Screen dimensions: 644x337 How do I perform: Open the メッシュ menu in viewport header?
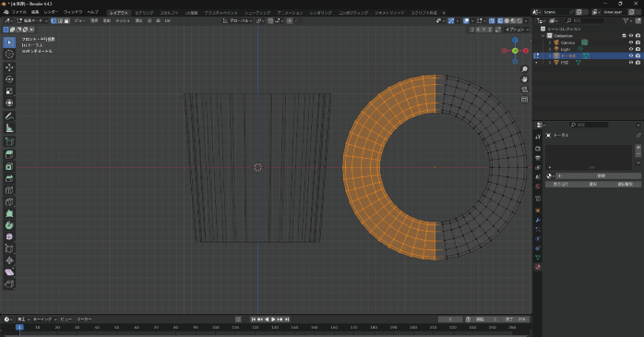(x=123, y=20)
